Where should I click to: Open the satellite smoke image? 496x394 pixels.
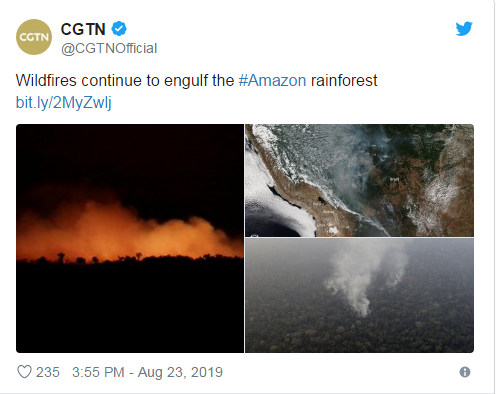pyautogui.click(x=359, y=180)
